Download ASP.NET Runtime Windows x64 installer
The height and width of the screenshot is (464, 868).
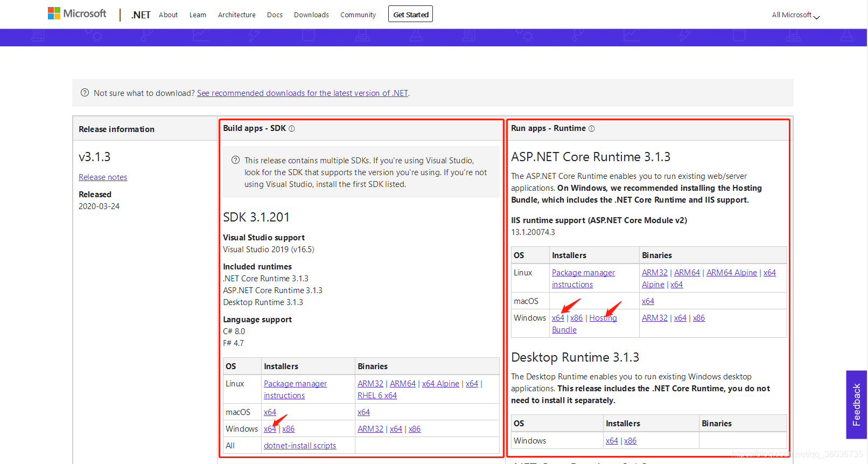pos(558,318)
